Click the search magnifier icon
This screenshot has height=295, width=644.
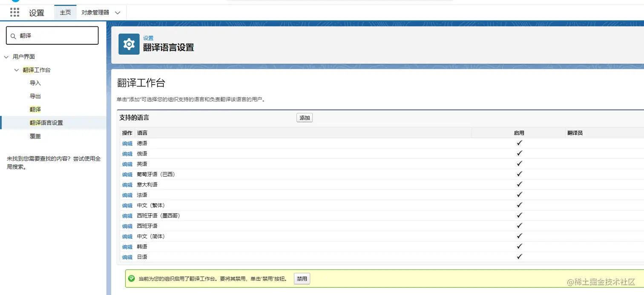point(13,36)
